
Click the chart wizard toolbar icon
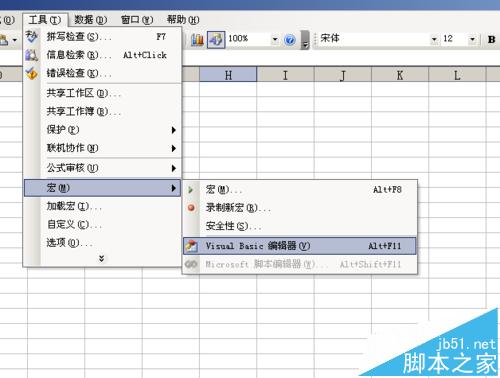pos(197,40)
